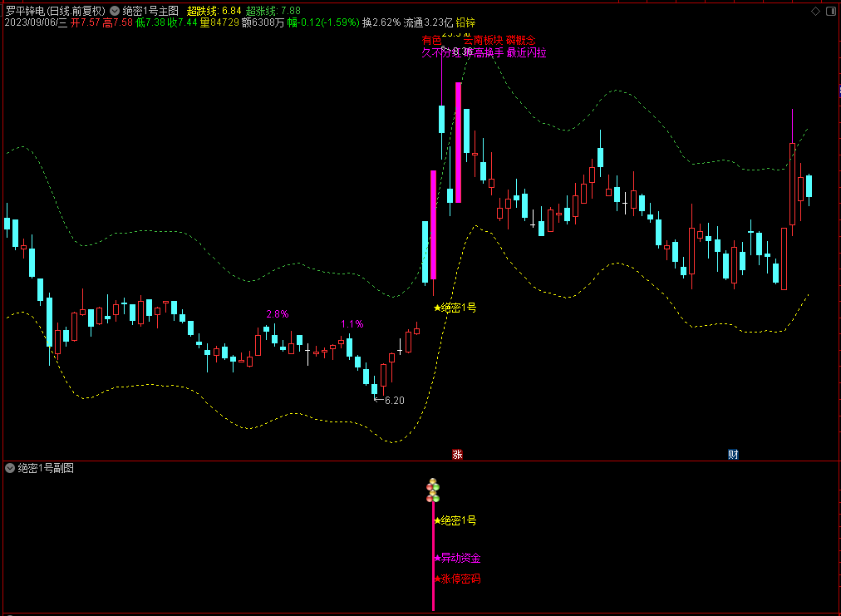Click the diamond icon at top right
This screenshot has width=841, height=616.
815,12
